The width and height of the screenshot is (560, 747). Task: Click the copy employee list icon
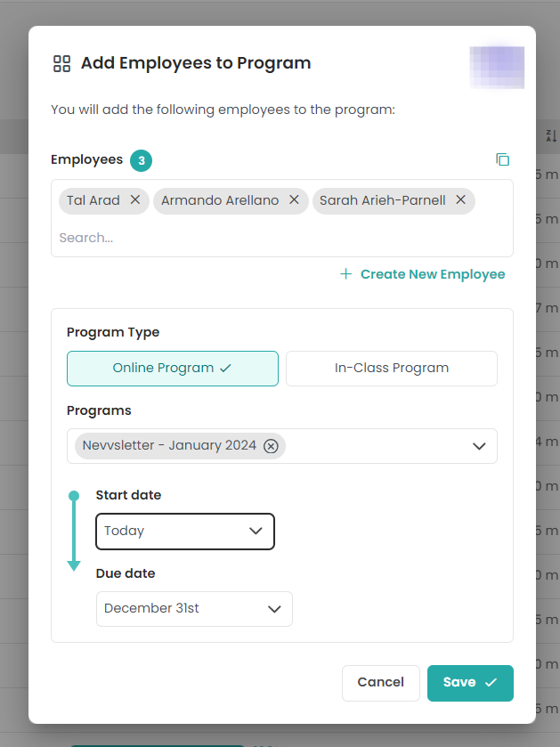pyautogui.click(x=503, y=158)
